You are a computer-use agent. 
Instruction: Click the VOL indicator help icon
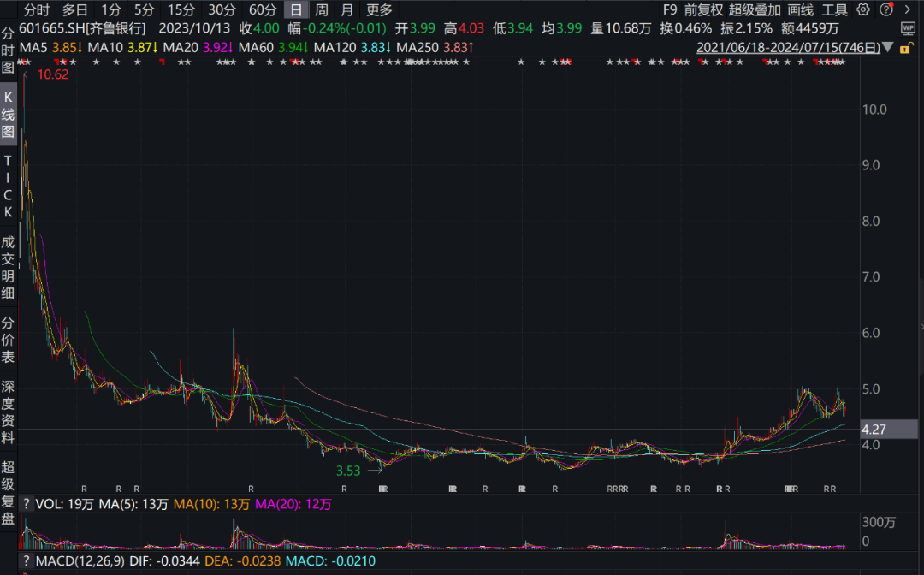tap(27, 504)
